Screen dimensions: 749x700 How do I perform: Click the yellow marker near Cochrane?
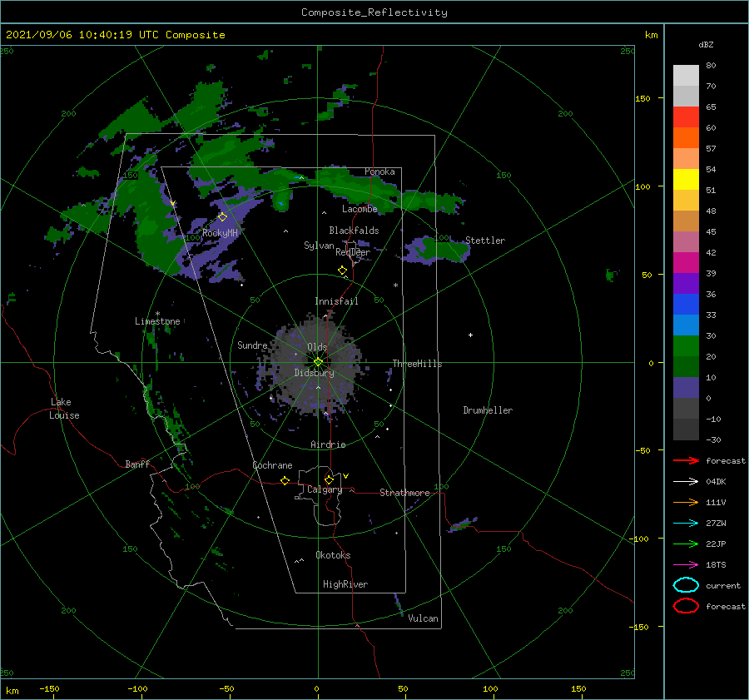[285, 481]
